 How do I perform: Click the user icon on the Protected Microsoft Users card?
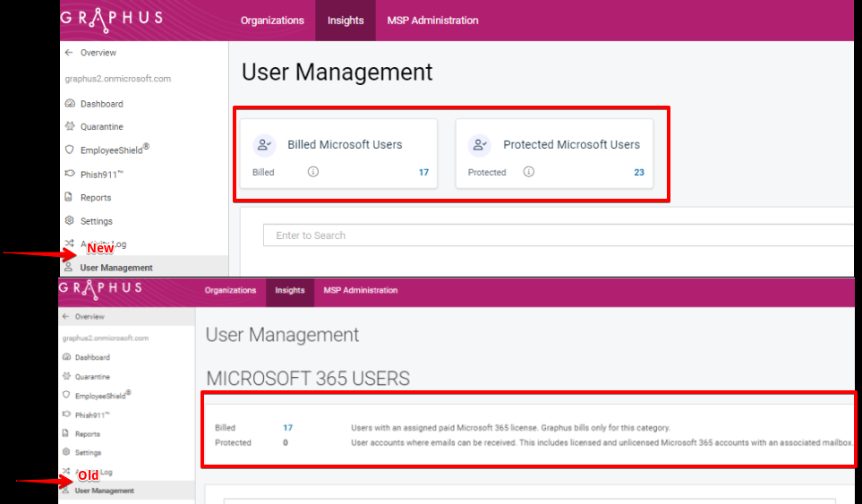(x=480, y=145)
